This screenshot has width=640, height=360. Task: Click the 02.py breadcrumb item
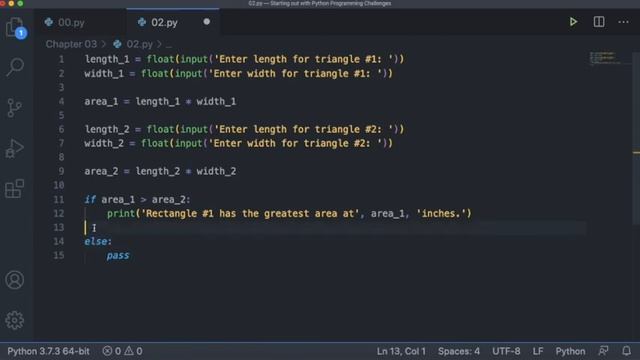click(139, 44)
